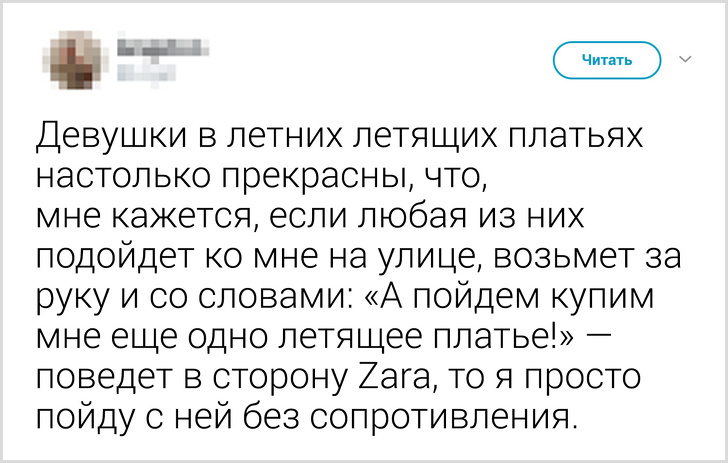Click the word 'прекрасны' in the tweet
The width and height of the screenshot is (728, 463).
[x=320, y=176]
